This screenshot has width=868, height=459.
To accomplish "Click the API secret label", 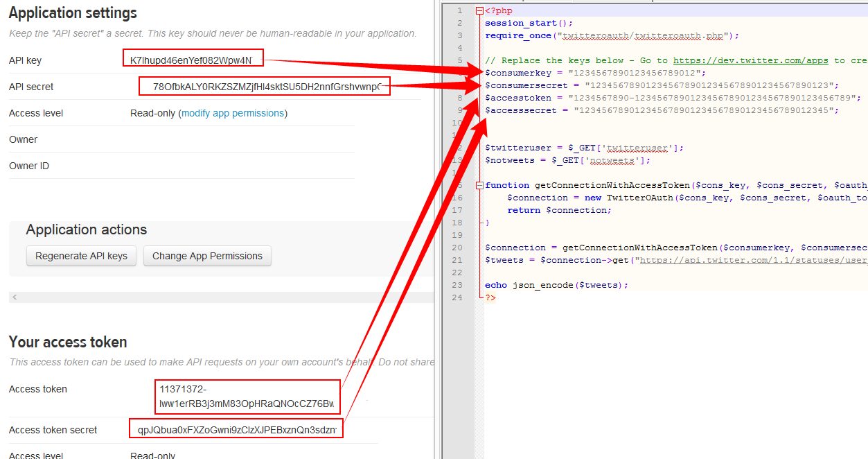I will point(31,87).
